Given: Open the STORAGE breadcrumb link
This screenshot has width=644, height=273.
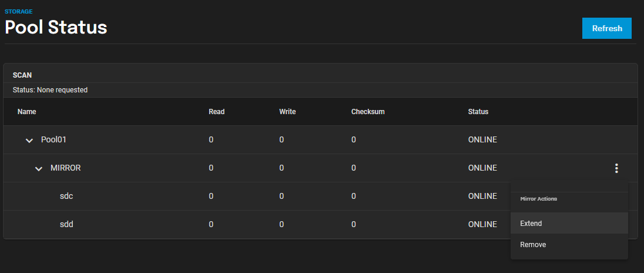Looking at the screenshot, I should pyautogui.click(x=18, y=12).
